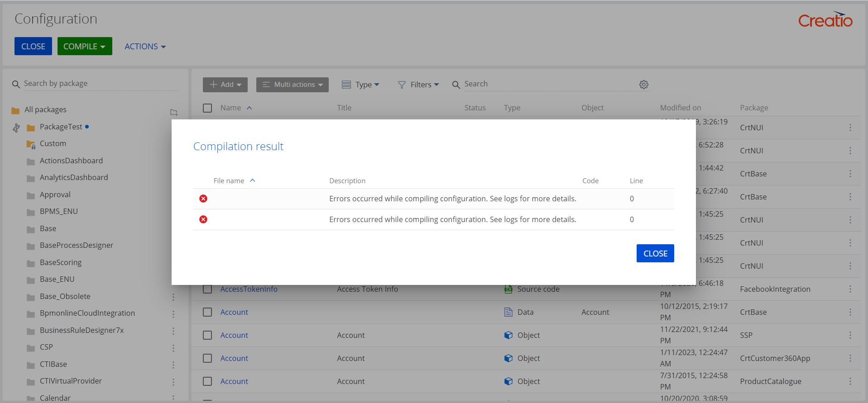This screenshot has height=403, width=868.
Task: Click the PackageTest version control icon
Action: (16, 128)
